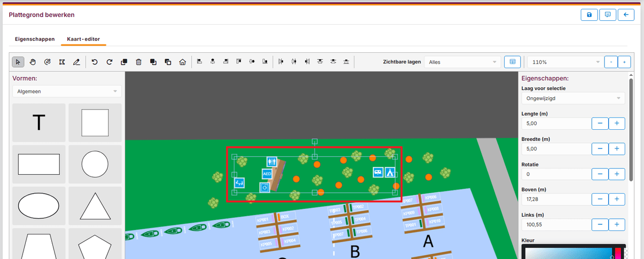Open the 110% zoom level dropdown

coord(564,62)
